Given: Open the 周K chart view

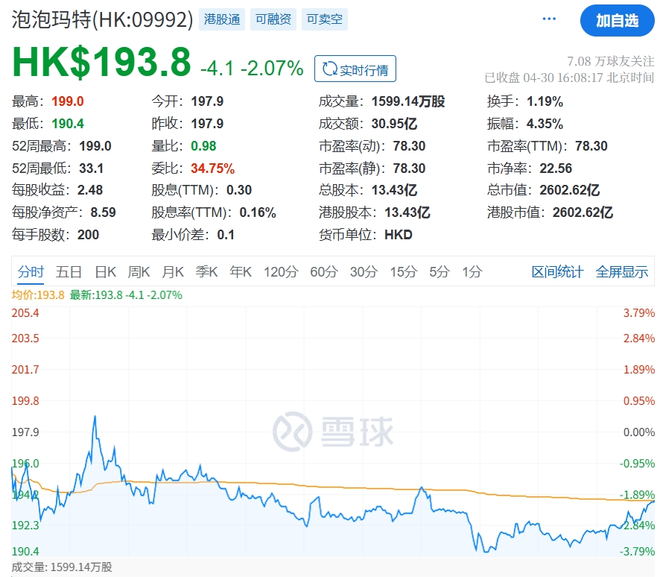Looking at the screenshot, I should (139, 271).
